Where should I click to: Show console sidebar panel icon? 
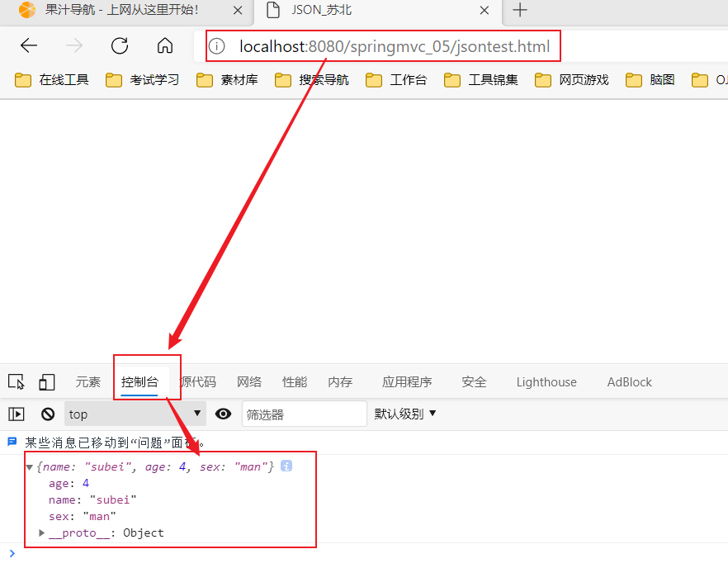tap(17, 414)
